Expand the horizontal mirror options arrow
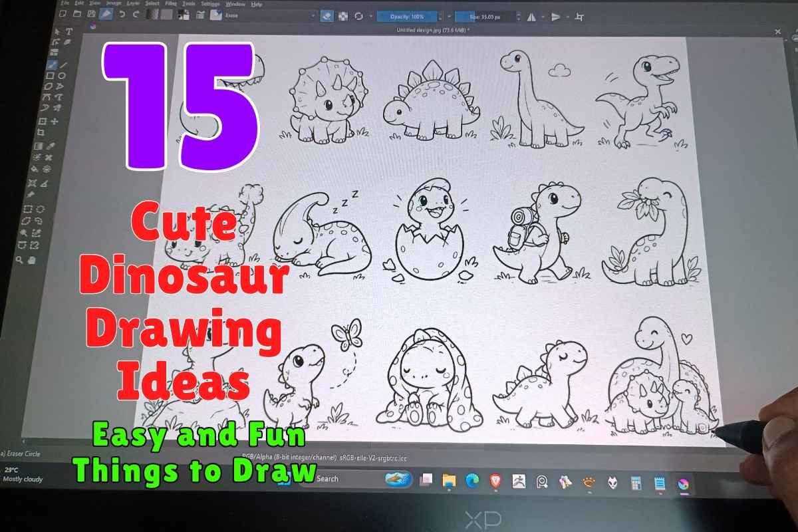Screen dimensions: 798x532 click(x=543, y=17)
